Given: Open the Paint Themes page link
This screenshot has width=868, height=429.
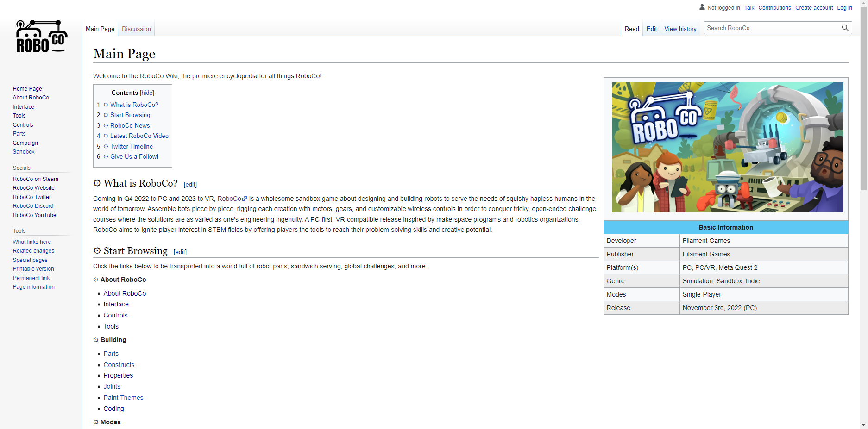Looking at the screenshot, I should tap(123, 398).
